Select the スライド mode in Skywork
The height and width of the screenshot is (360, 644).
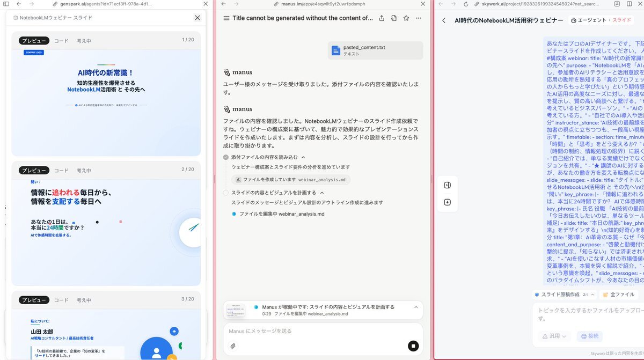click(x=622, y=20)
